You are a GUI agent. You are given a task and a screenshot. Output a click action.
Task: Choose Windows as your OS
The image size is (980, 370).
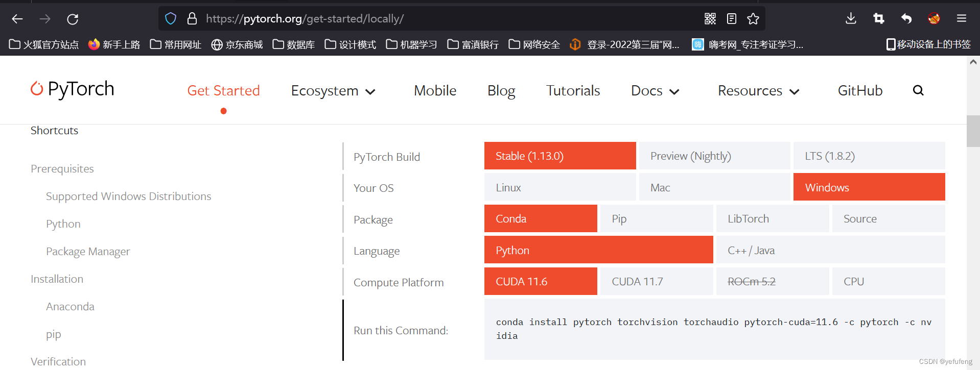point(869,187)
